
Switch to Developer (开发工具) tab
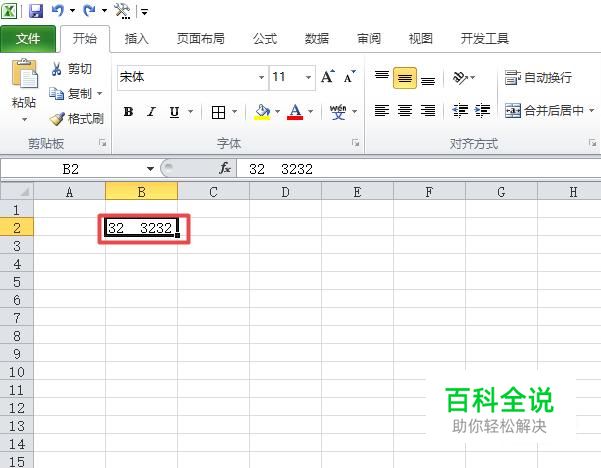coord(484,39)
